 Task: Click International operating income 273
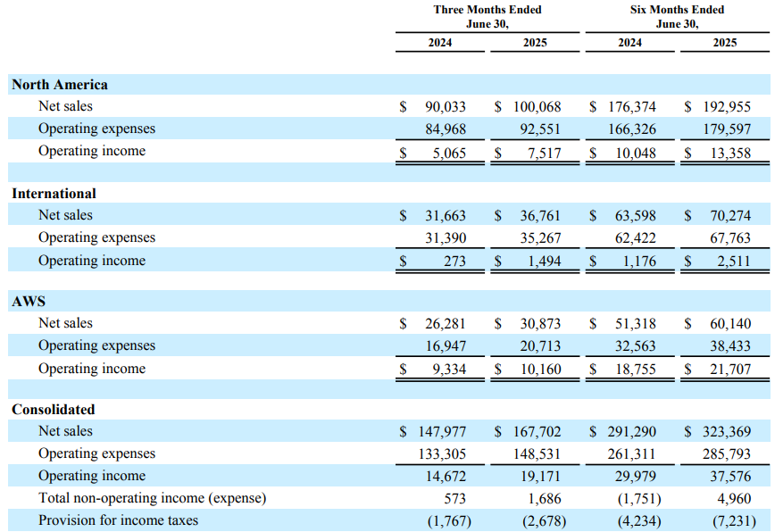tap(454, 261)
